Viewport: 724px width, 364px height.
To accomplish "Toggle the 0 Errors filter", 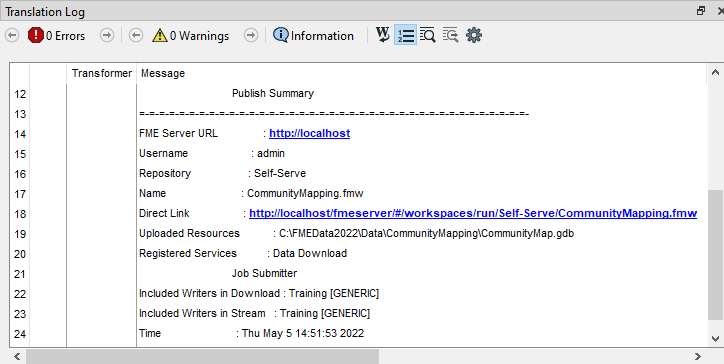I will 56,36.
